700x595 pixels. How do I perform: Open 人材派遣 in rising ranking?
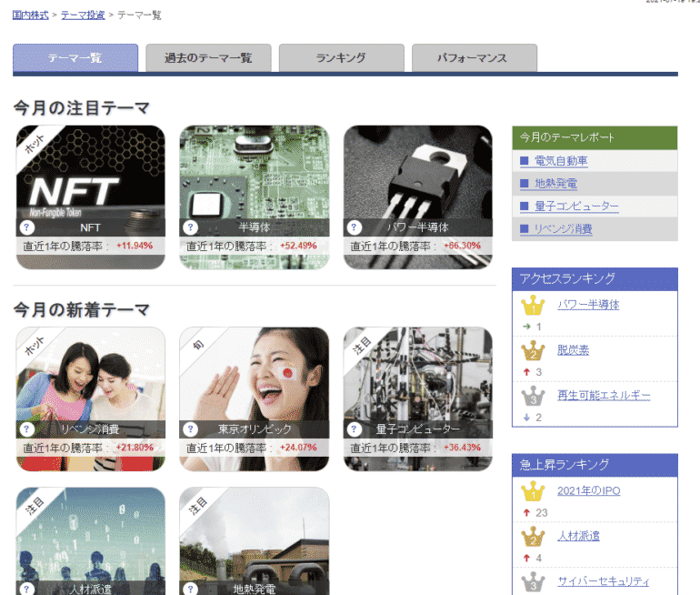[578, 536]
